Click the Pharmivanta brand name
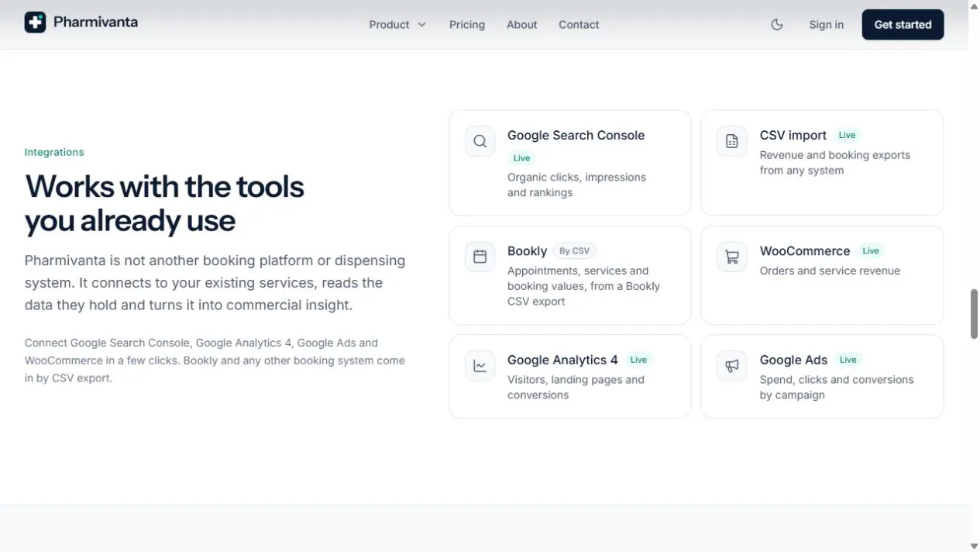The width and height of the screenshot is (980, 552). (95, 22)
